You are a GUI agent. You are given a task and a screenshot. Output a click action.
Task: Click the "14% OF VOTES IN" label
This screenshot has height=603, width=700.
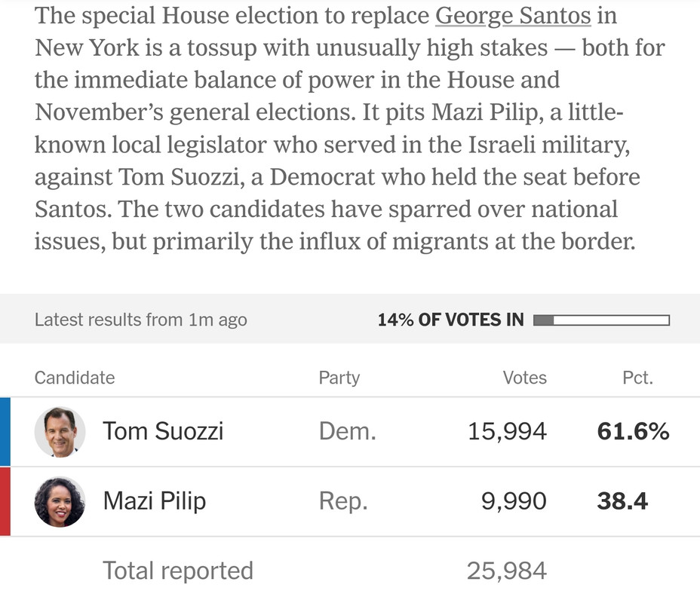click(x=450, y=320)
